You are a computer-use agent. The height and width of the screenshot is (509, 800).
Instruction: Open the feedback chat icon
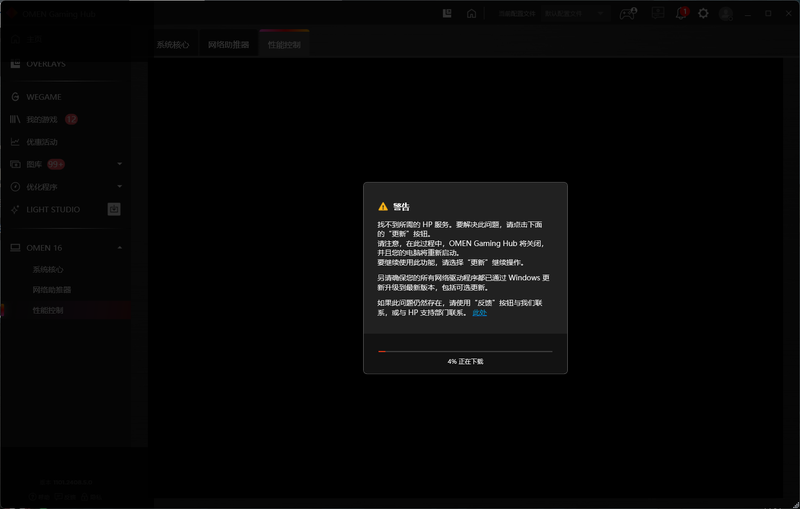(x=657, y=14)
